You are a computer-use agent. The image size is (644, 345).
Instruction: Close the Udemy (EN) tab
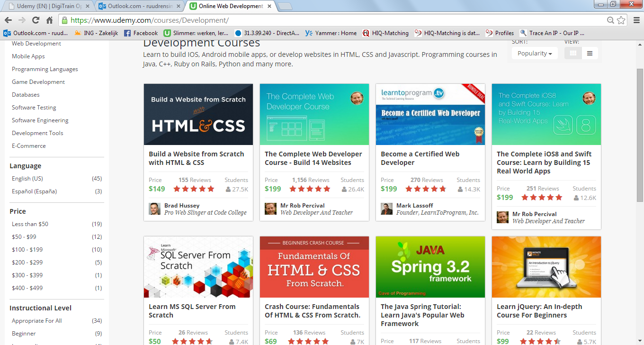87,6
